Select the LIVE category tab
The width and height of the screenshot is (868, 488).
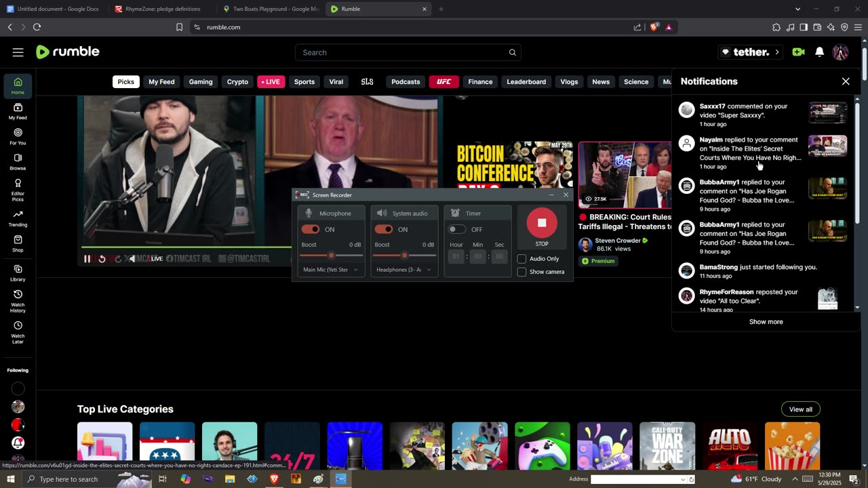(271, 82)
